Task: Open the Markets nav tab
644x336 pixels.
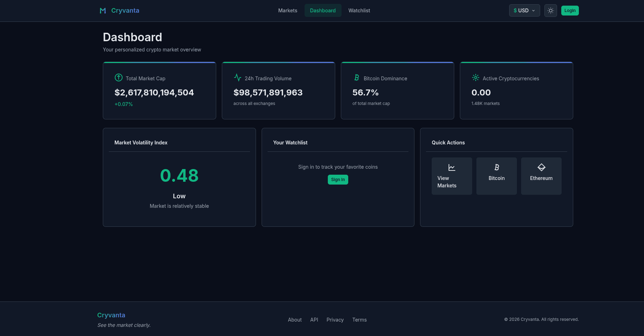Action: click(x=288, y=11)
